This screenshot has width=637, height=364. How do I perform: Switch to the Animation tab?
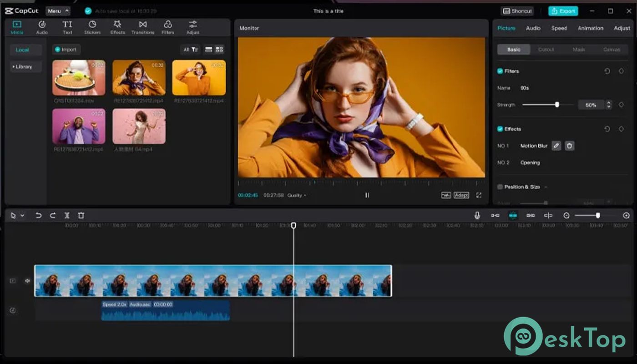[590, 28]
